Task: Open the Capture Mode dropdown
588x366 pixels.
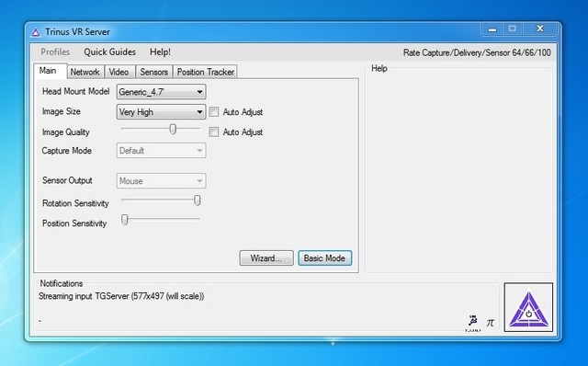Action: 162,151
